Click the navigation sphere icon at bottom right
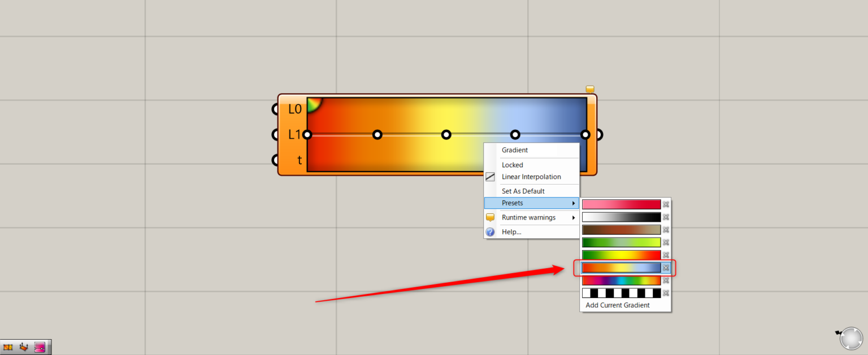The image size is (868, 355). click(850, 338)
